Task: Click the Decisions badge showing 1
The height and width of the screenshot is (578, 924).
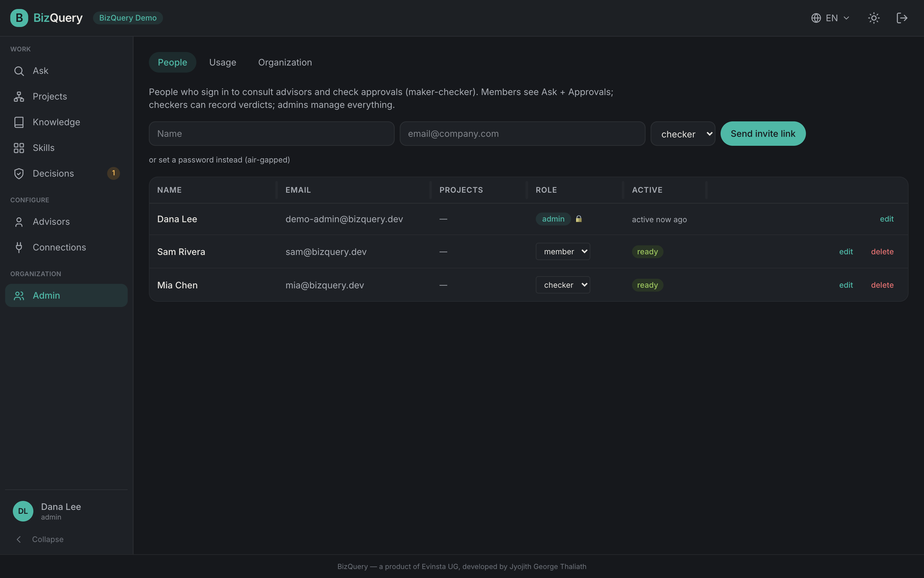Action: tap(113, 173)
